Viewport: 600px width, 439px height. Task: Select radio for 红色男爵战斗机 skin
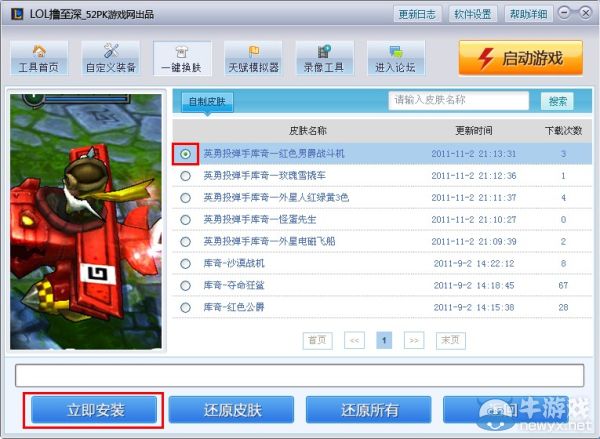pos(186,154)
